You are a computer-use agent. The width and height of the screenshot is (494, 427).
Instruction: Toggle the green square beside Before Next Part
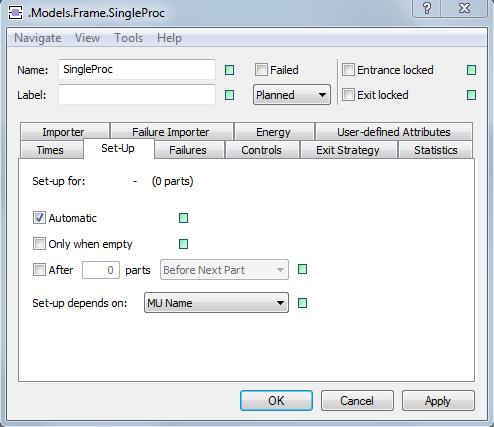click(302, 269)
